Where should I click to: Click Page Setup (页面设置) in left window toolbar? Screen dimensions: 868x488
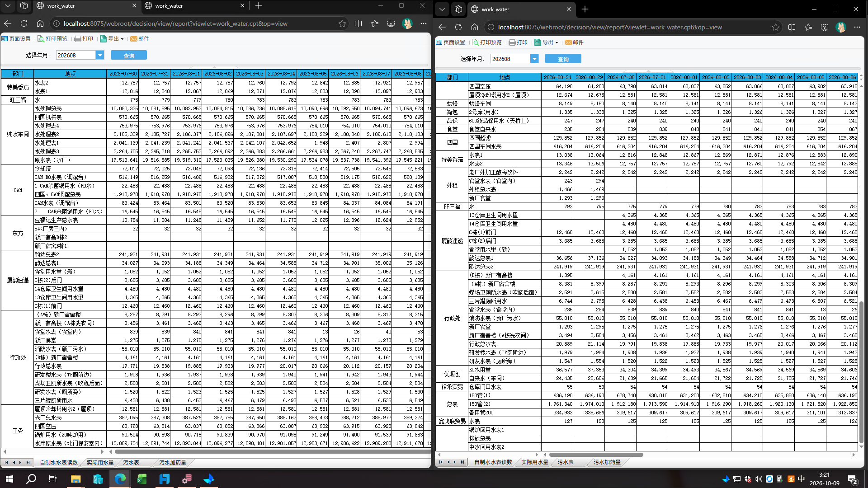point(16,39)
